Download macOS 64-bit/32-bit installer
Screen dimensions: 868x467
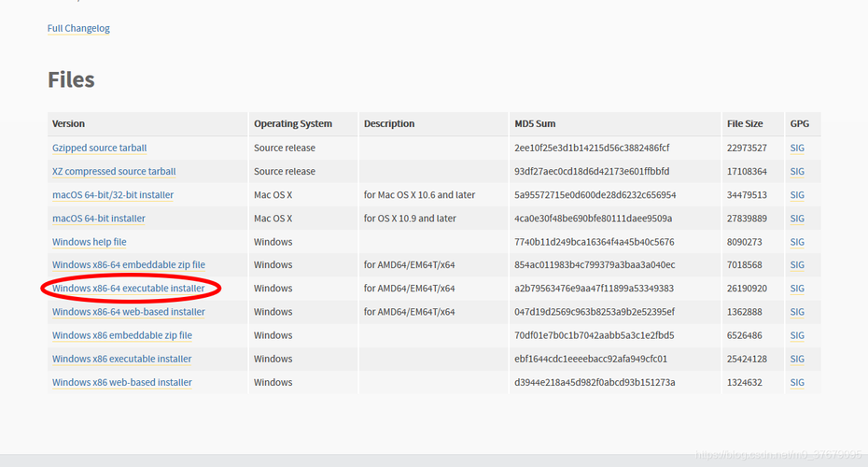click(x=113, y=195)
